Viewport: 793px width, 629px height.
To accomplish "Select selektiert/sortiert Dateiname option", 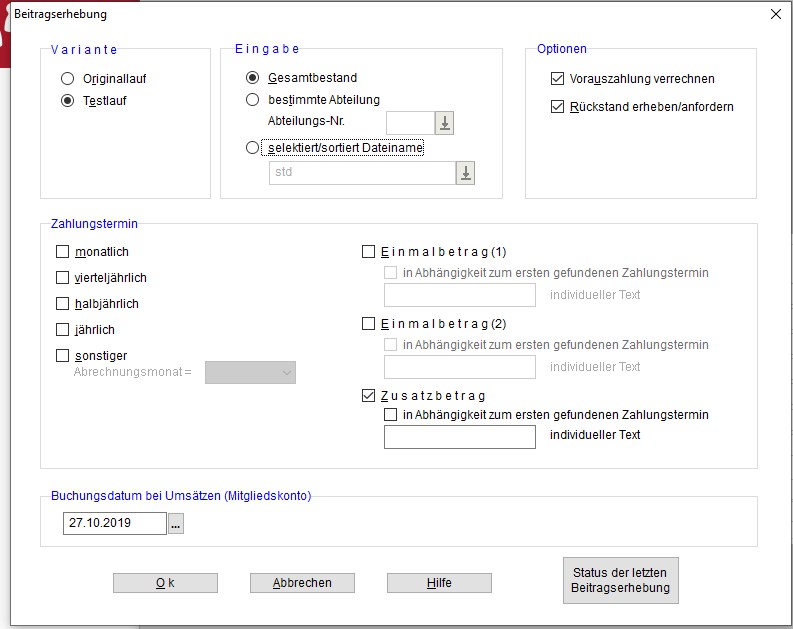I will pos(253,147).
